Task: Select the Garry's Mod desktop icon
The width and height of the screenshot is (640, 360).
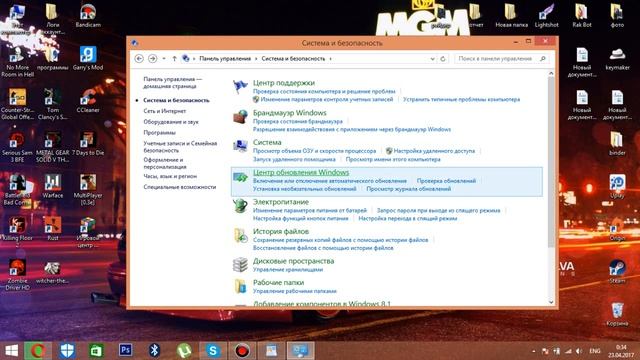Action: point(88,58)
